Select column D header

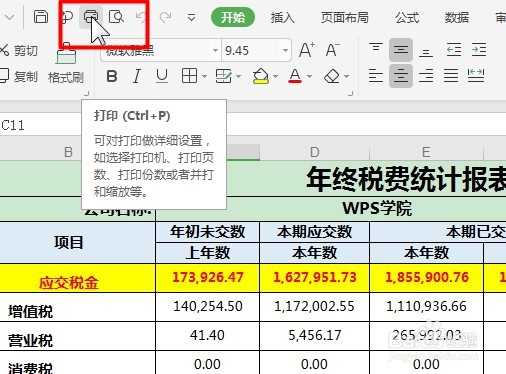click(x=314, y=152)
